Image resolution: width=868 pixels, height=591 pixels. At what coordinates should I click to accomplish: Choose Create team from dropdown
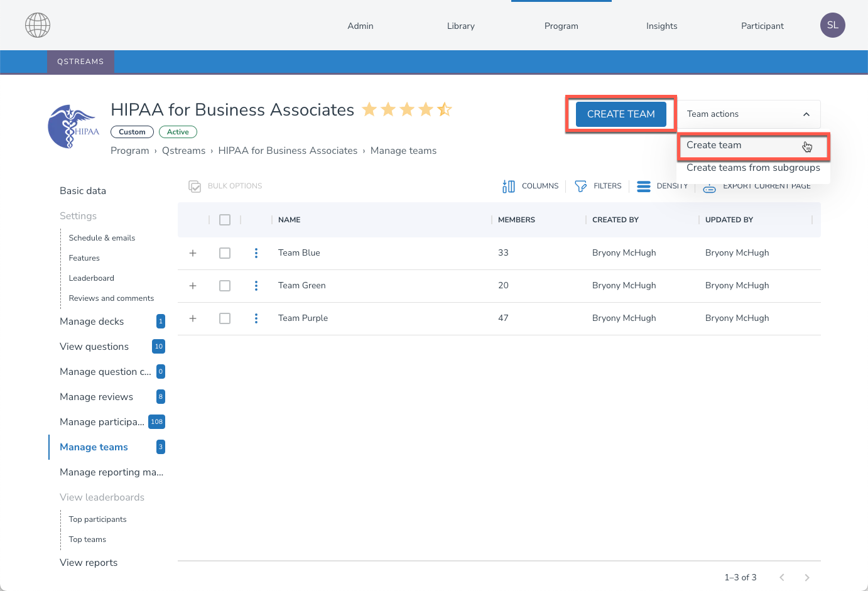753,146
